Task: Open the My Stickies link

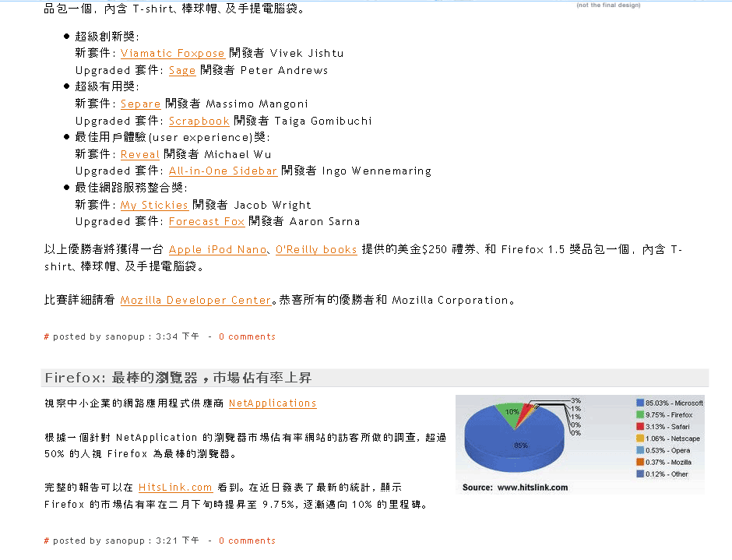Action: coord(154,205)
